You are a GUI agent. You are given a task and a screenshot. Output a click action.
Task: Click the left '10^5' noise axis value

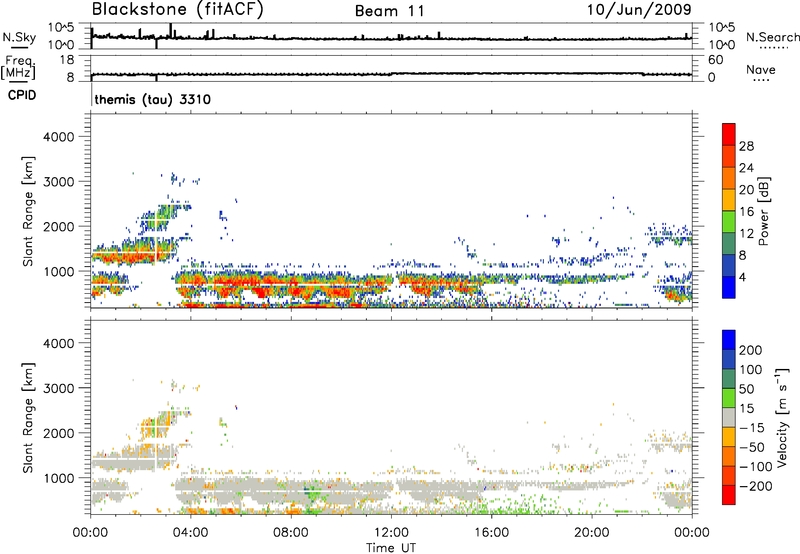(x=61, y=28)
